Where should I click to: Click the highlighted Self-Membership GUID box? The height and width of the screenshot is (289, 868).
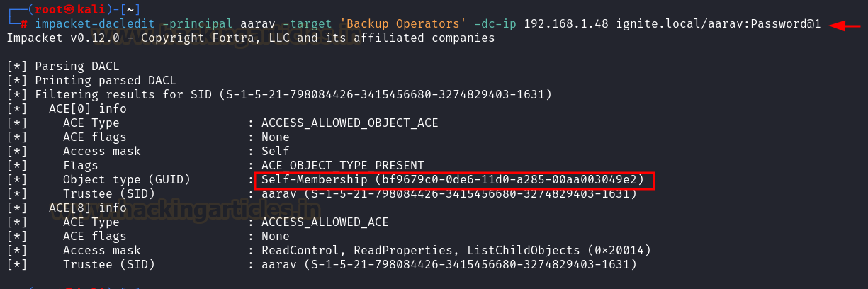pos(453,180)
